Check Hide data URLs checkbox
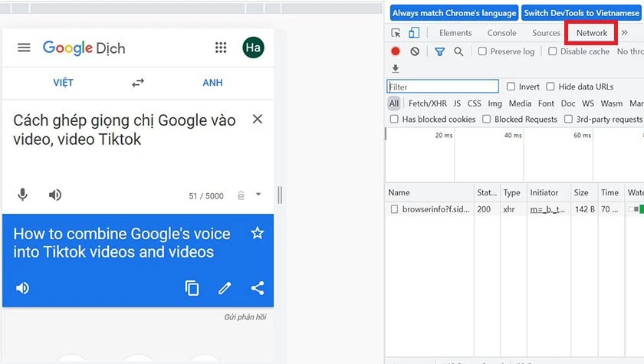This screenshot has height=364, width=644. [550, 87]
